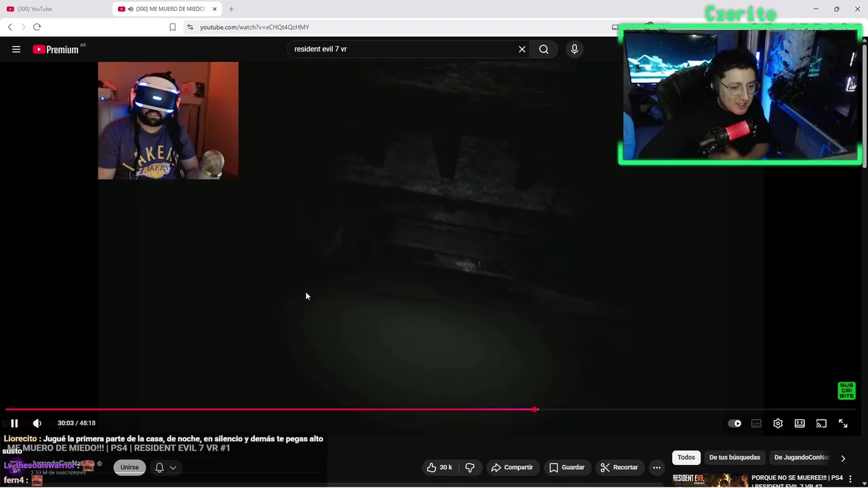Click the progress bar scrubber handle
Screen dimensions: 868x488
(x=535, y=409)
